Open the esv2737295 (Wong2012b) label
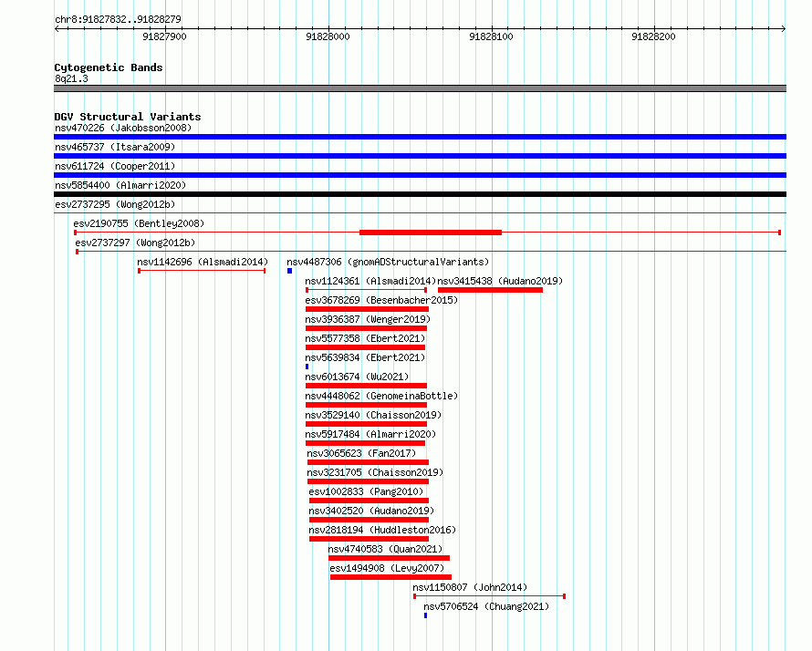812x651 pixels. click(x=115, y=204)
